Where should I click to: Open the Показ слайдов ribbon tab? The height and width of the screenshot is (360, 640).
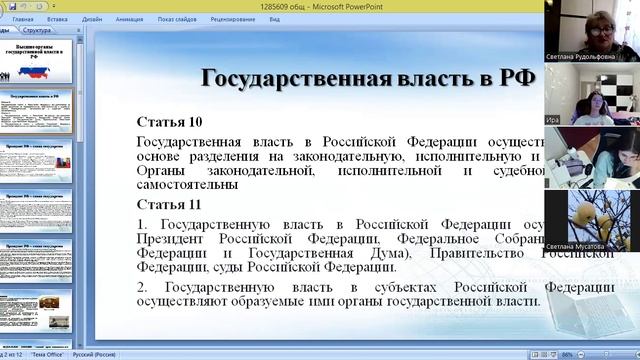(x=177, y=19)
